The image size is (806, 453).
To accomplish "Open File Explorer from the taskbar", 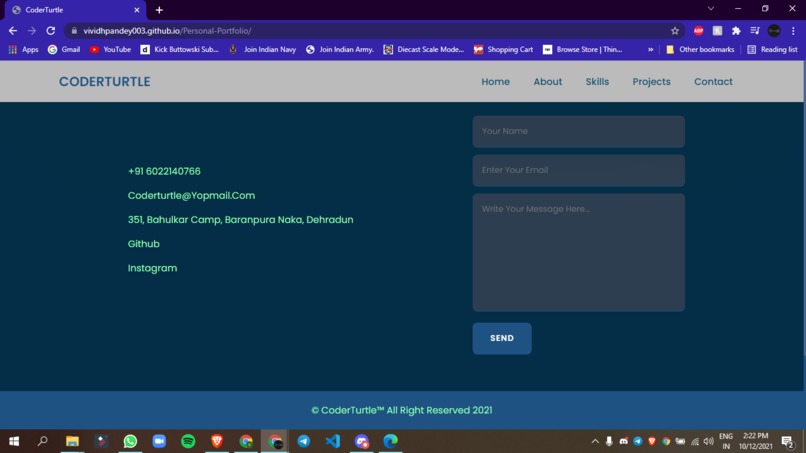I will 72,441.
